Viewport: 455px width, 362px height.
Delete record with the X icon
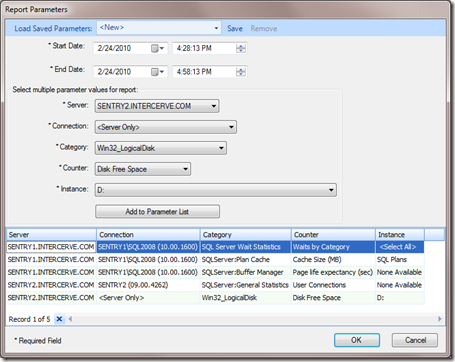59,319
